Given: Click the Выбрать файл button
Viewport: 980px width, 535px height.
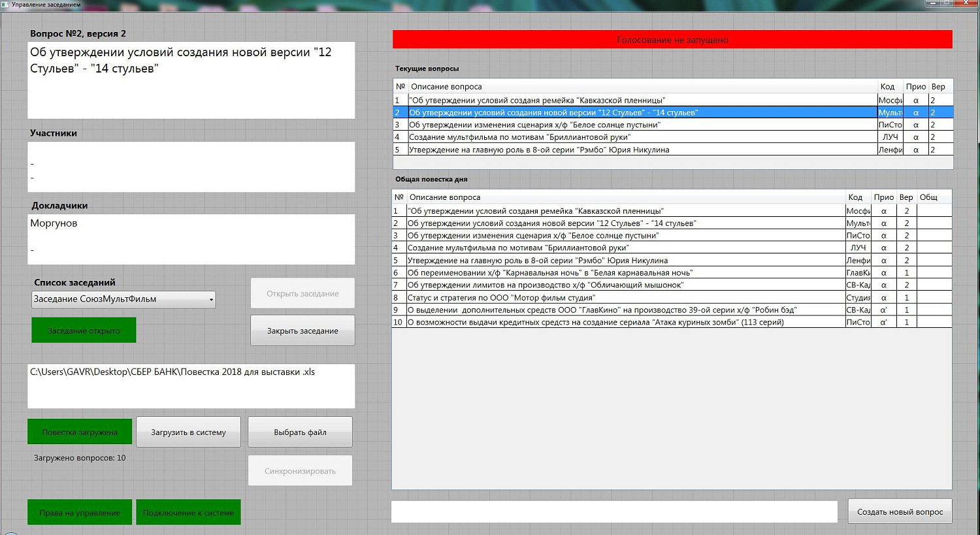Looking at the screenshot, I should (x=300, y=432).
